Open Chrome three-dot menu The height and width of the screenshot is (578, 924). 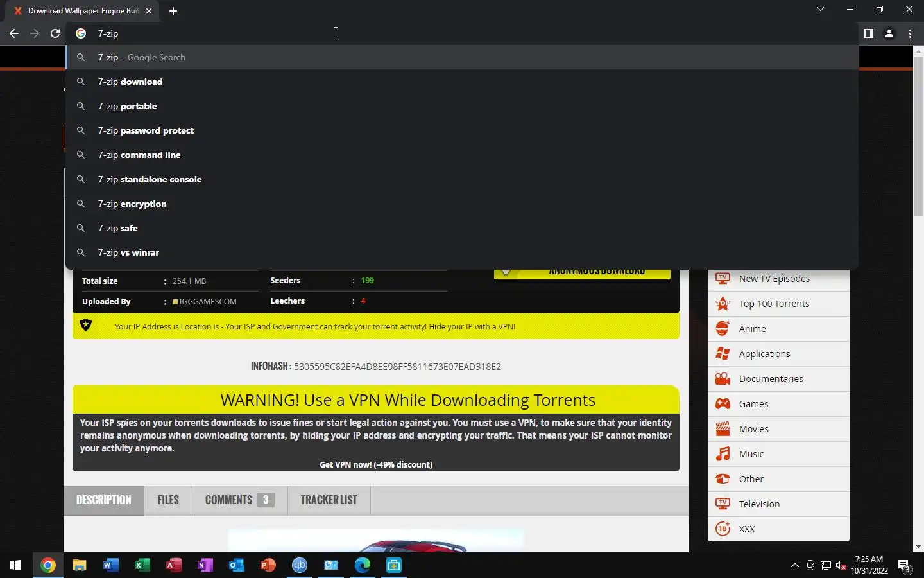(910, 33)
